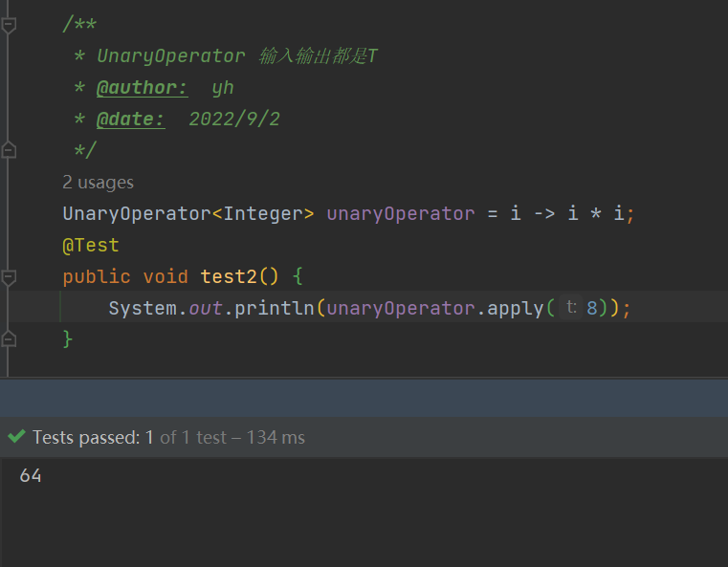Click the @date Javadoc tag
The image size is (728, 567).
(x=130, y=120)
